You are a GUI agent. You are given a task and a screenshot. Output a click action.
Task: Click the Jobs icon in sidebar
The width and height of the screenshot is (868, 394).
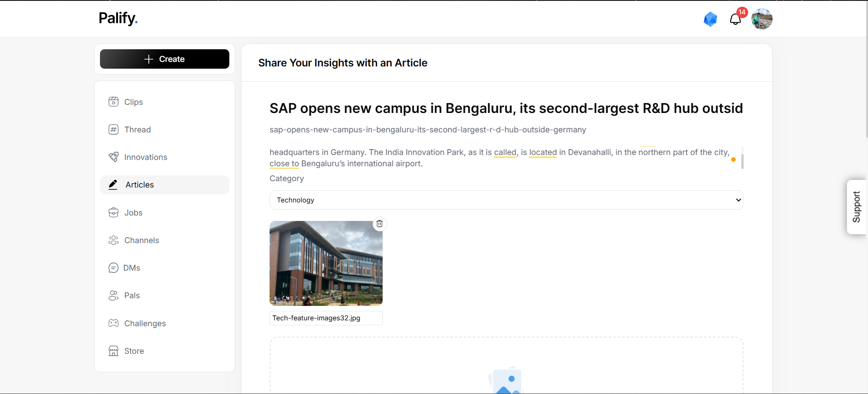(114, 212)
